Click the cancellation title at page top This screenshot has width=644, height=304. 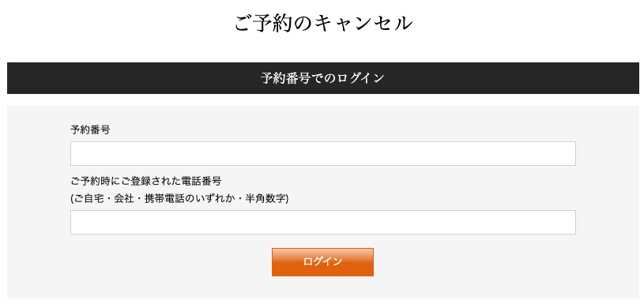pos(323,24)
